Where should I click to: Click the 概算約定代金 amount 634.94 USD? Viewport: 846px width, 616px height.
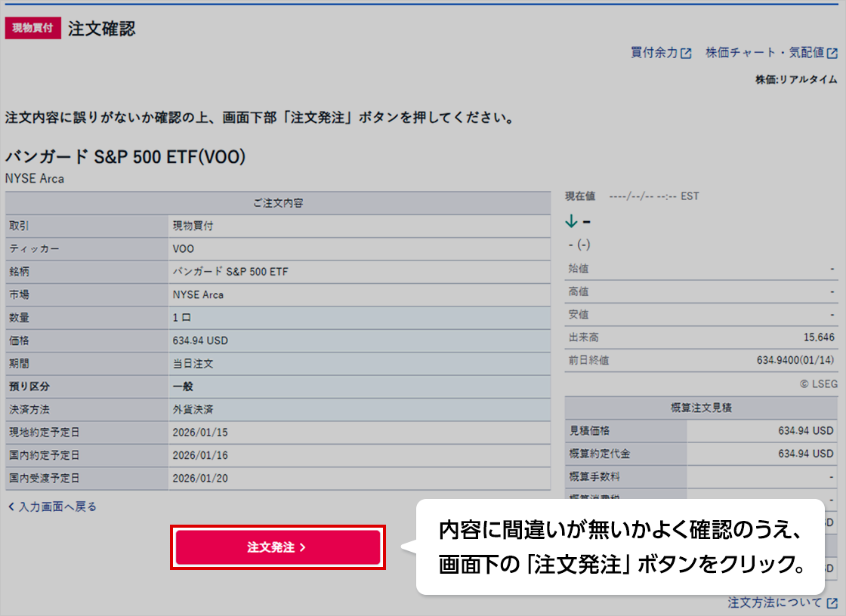coord(805,454)
